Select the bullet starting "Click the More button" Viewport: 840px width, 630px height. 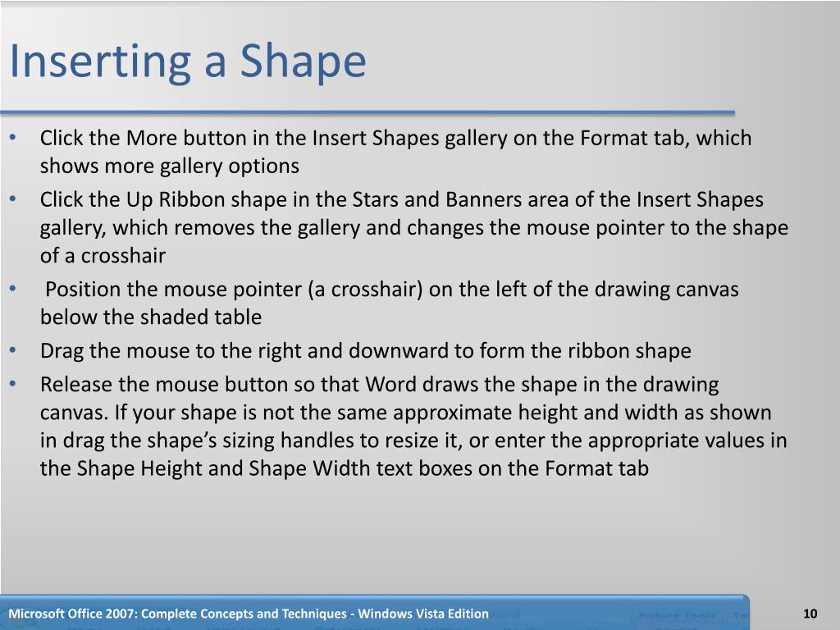396,152
